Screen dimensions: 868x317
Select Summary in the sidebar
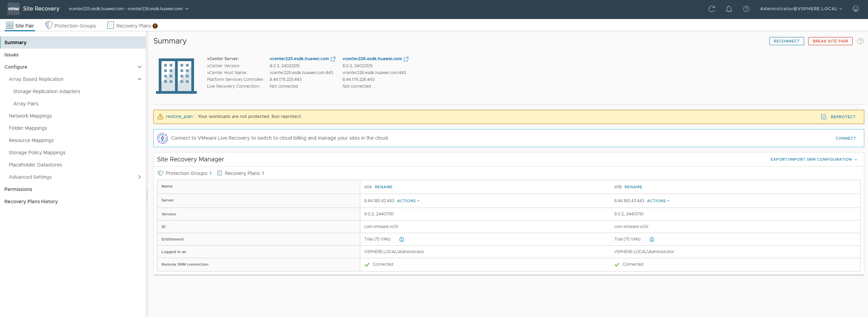(x=73, y=42)
